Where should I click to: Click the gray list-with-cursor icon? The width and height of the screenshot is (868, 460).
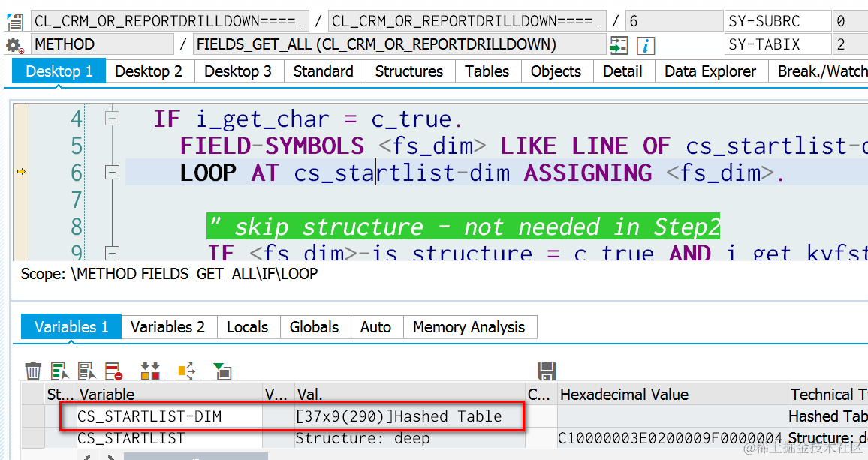click(x=86, y=371)
